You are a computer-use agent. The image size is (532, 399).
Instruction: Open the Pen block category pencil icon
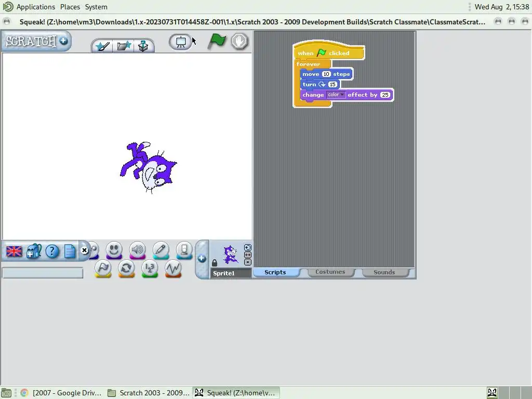click(161, 250)
